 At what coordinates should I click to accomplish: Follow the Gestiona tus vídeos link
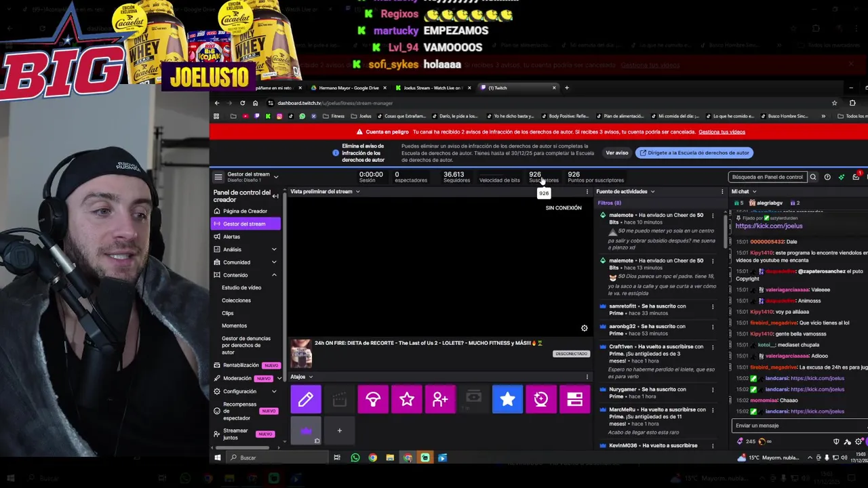(x=722, y=132)
